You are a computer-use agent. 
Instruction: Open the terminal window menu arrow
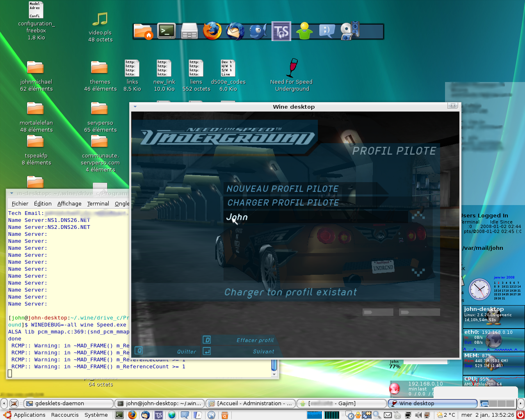(11, 193)
